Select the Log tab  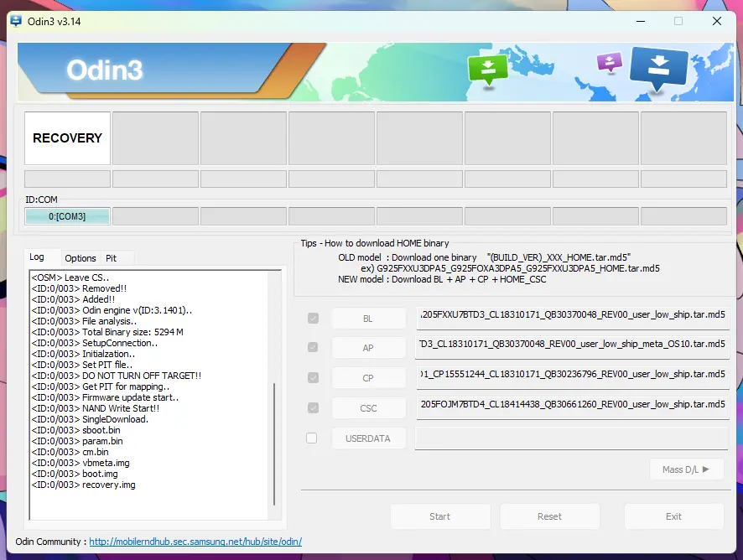click(x=37, y=257)
